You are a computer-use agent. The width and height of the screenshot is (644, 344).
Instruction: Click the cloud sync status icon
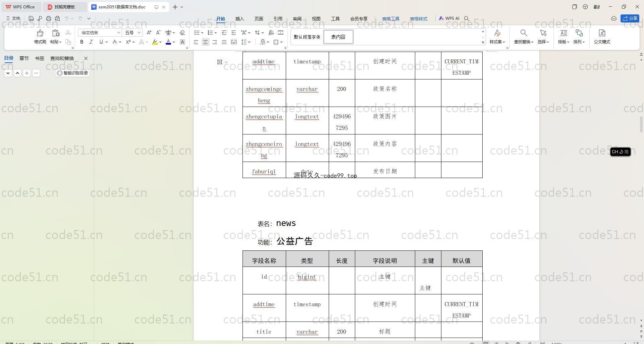(613, 18)
